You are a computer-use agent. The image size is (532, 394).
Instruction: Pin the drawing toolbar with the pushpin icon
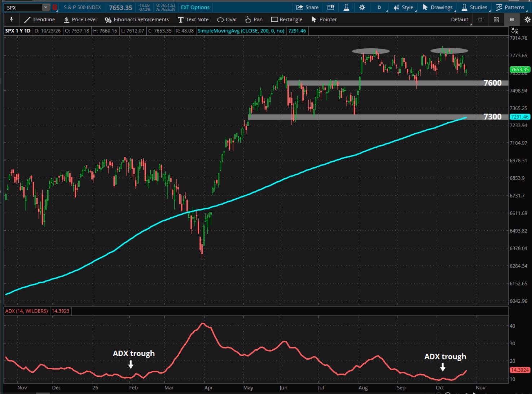[x=11, y=19]
